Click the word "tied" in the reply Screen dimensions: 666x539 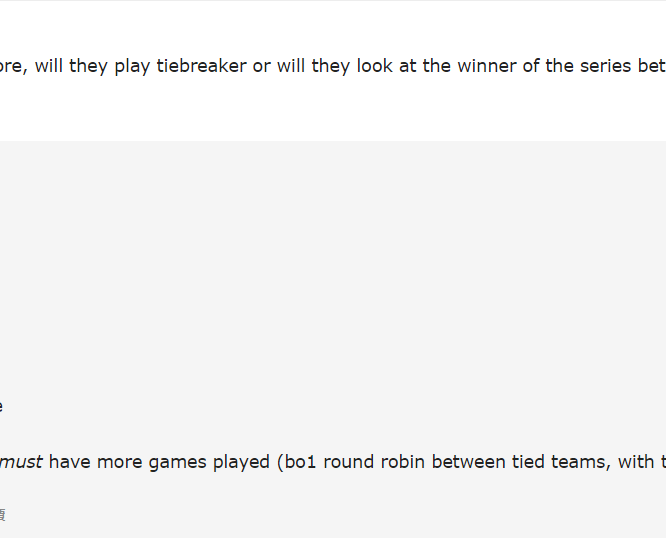(529, 462)
